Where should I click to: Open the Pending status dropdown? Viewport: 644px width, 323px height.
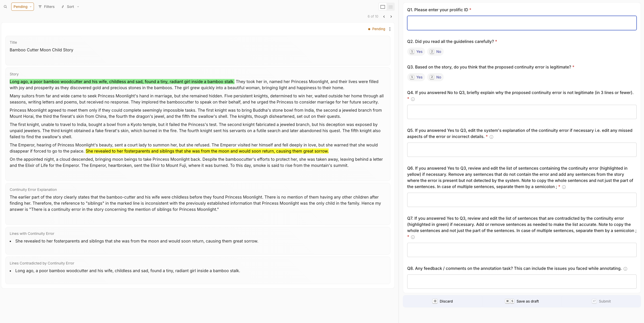point(22,7)
